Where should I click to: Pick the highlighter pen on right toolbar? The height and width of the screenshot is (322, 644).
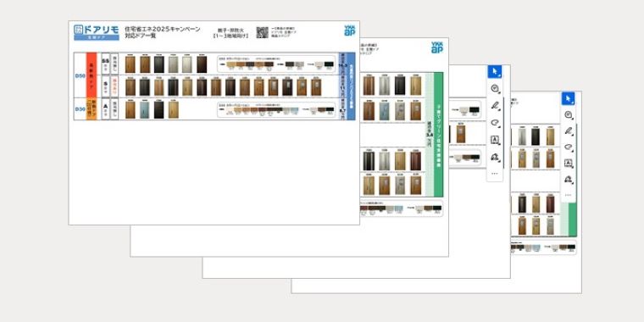tap(569, 130)
